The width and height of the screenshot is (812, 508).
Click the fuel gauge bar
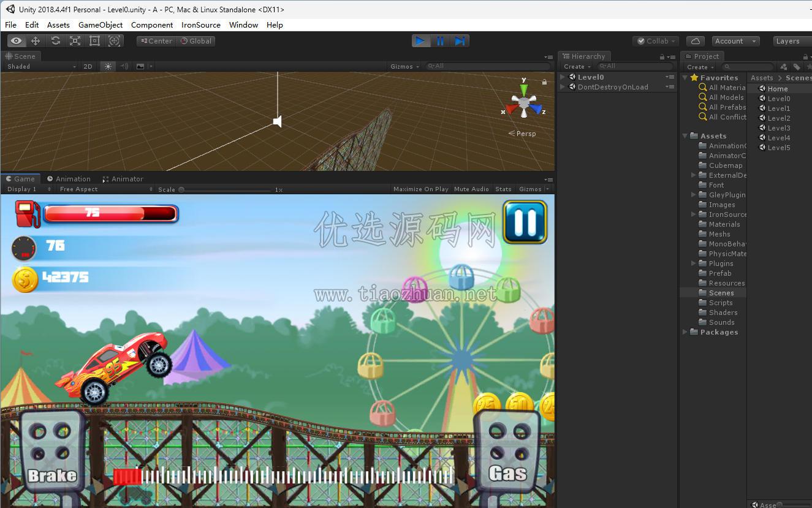[x=110, y=213]
